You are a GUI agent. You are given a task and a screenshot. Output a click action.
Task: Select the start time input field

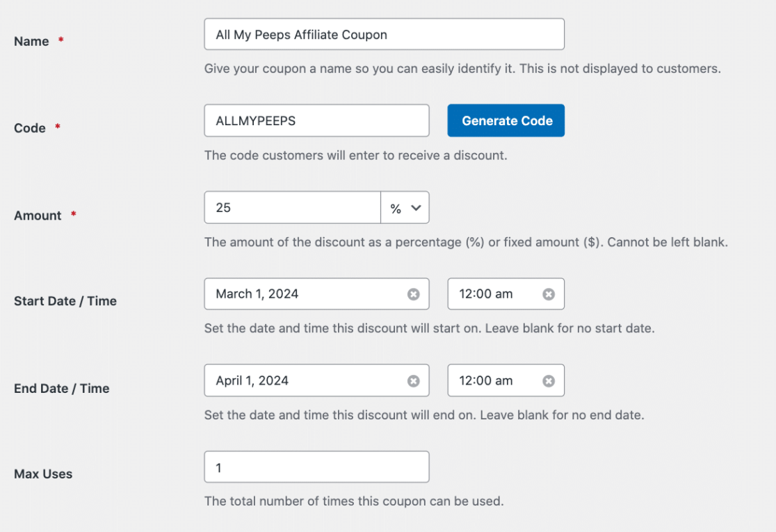pos(495,294)
